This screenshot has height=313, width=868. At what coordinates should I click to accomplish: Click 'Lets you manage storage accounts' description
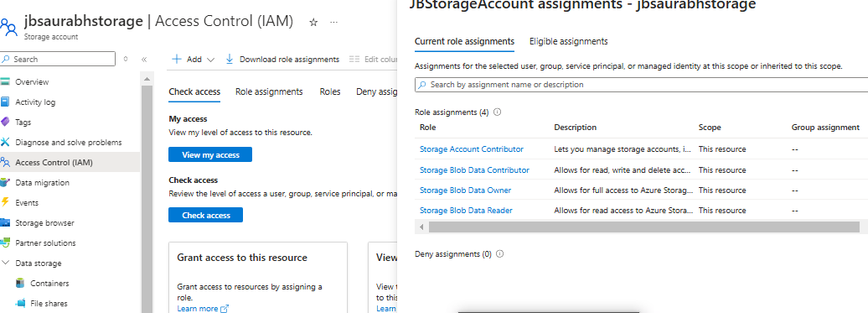pyautogui.click(x=623, y=149)
